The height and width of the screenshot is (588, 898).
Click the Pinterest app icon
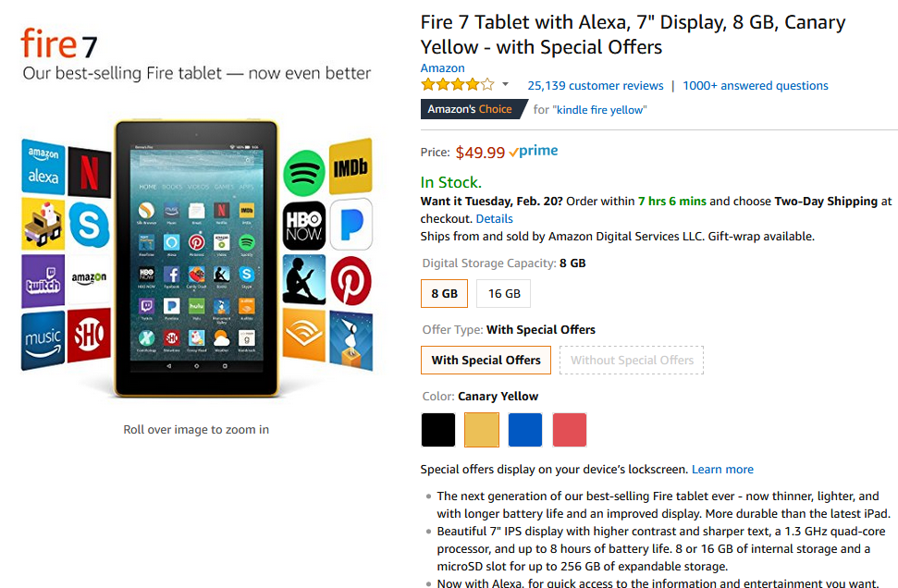point(351,282)
